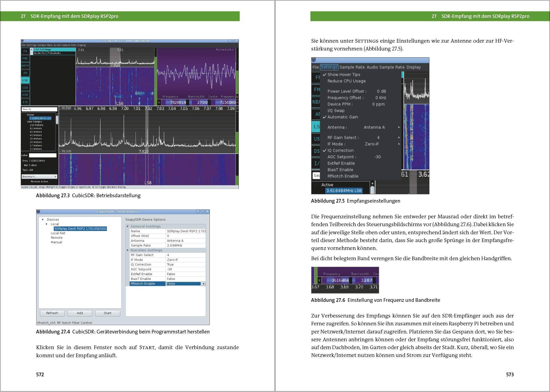Select the AM demodulator mode button

pyautogui.click(x=25, y=73)
